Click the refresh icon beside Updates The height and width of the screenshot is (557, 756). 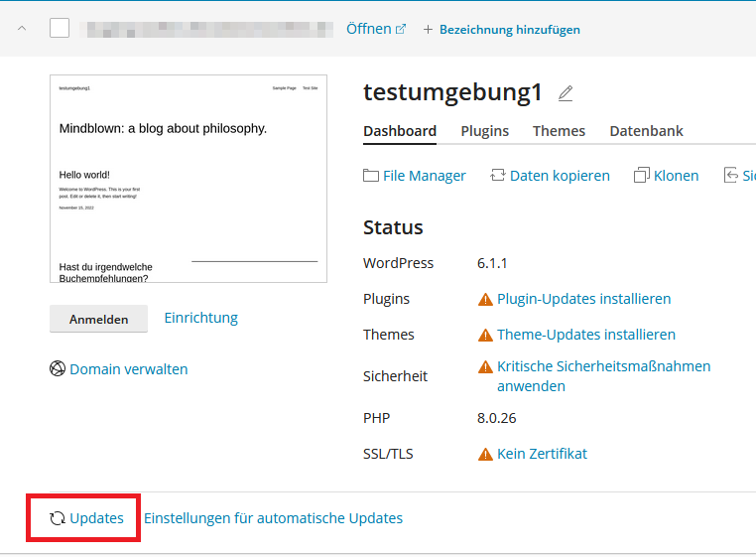[x=58, y=518]
